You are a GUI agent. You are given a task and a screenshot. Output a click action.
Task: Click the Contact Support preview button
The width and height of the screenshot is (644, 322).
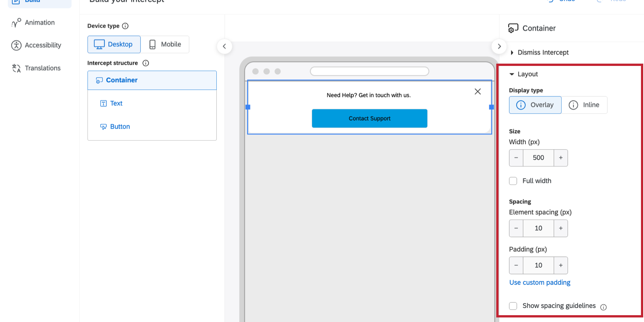(370, 119)
